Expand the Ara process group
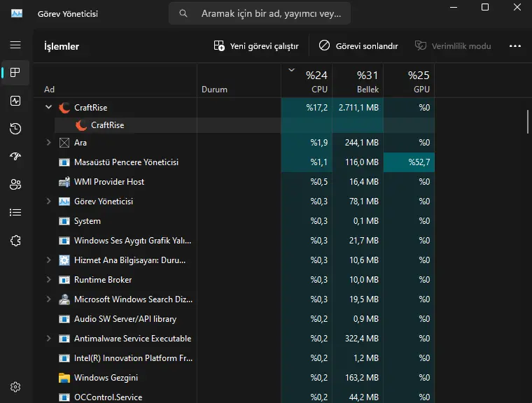 [x=48, y=143]
